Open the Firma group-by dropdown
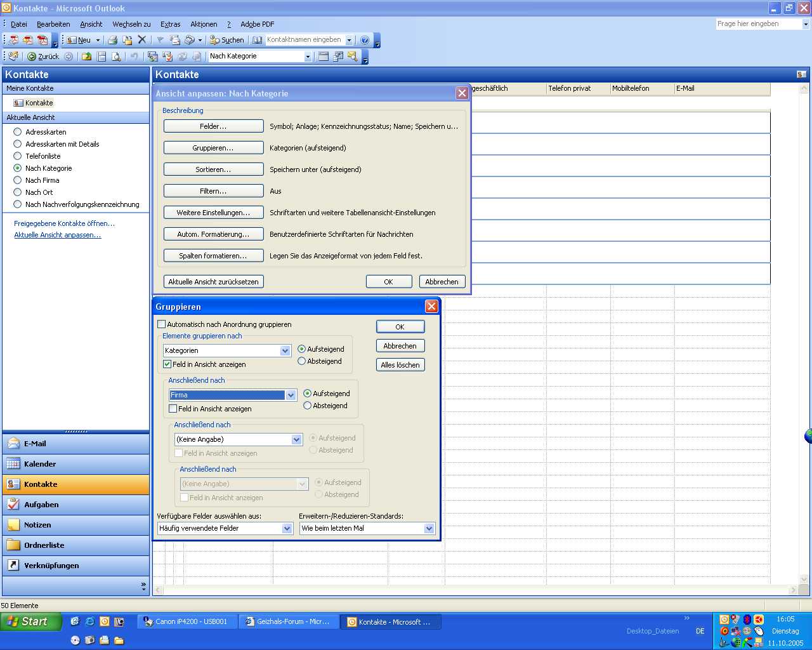Viewport: 812px width, 650px height. point(291,395)
